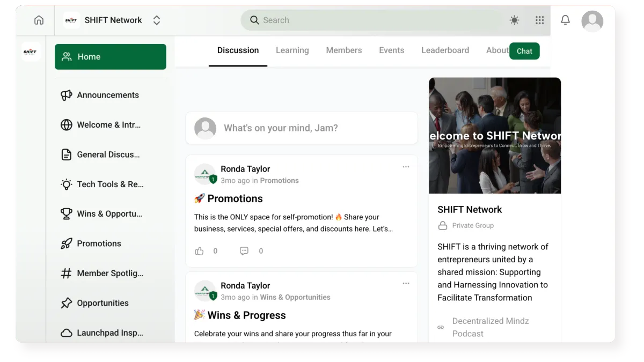This screenshot has width=644, height=362.
Task: Open Member Spotlig… channel
Action: [110, 274]
